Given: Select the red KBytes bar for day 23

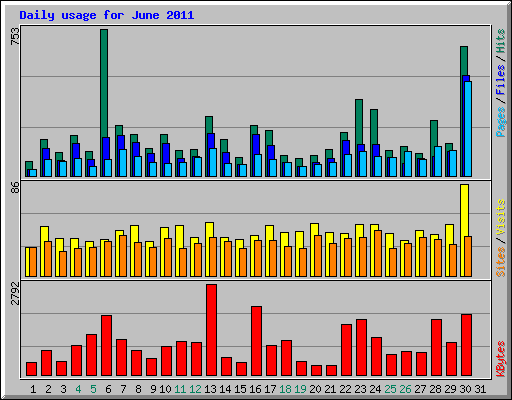Looking at the screenshot, I should pyautogui.click(x=361, y=348).
